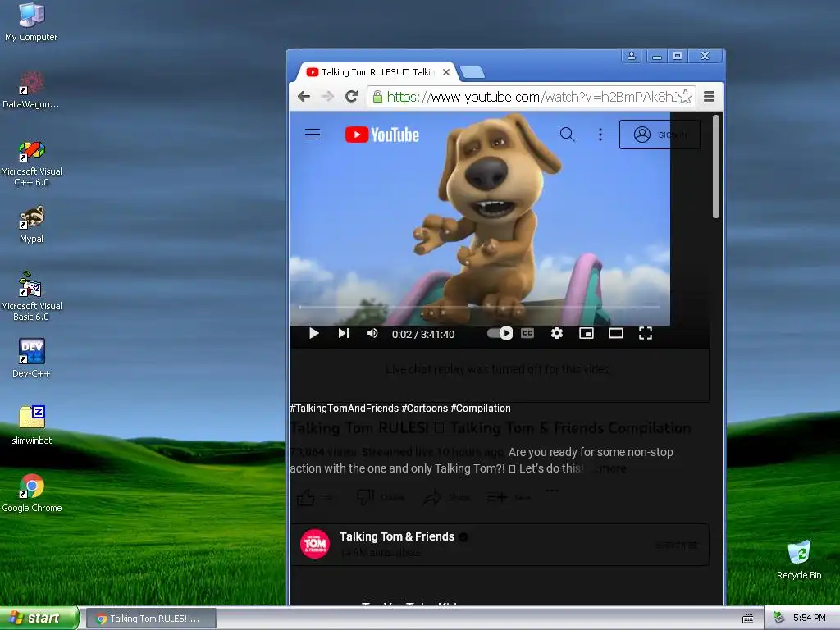Viewport: 840px width, 630px height.
Task: Turn on closed captions
Action: (x=527, y=333)
